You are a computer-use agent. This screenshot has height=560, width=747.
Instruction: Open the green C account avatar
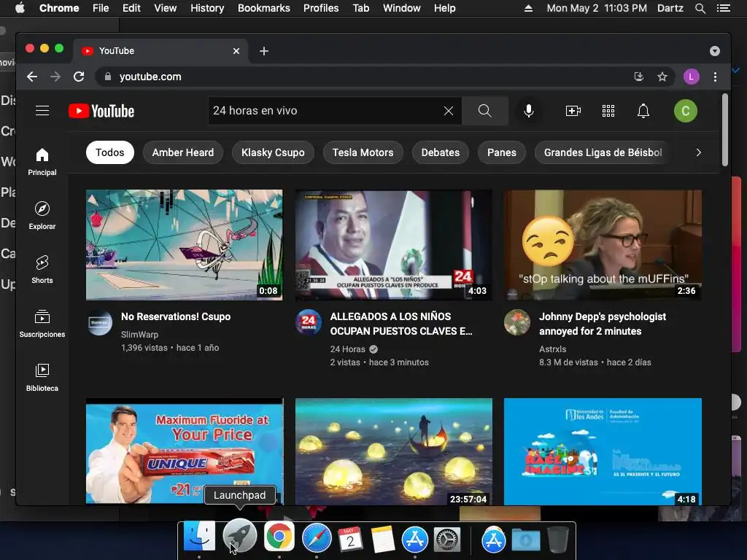[x=685, y=111]
